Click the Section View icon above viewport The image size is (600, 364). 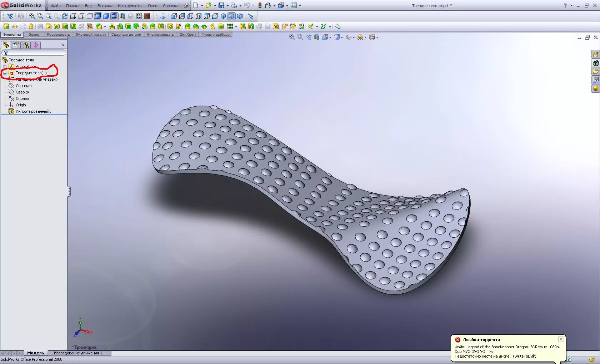[317, 37]
